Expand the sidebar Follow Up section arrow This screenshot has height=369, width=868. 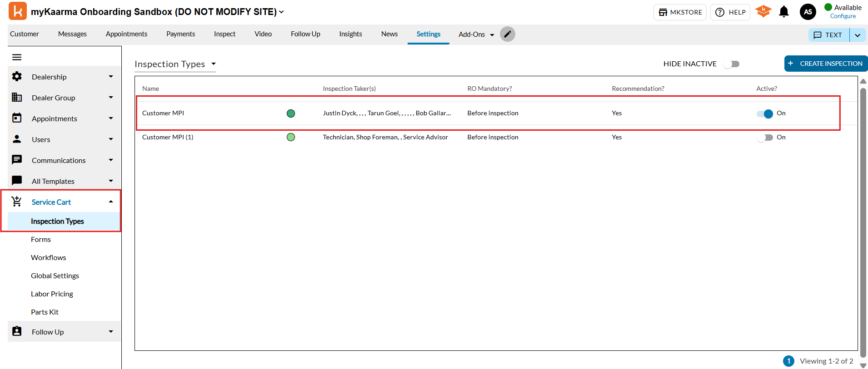point(111,331)
